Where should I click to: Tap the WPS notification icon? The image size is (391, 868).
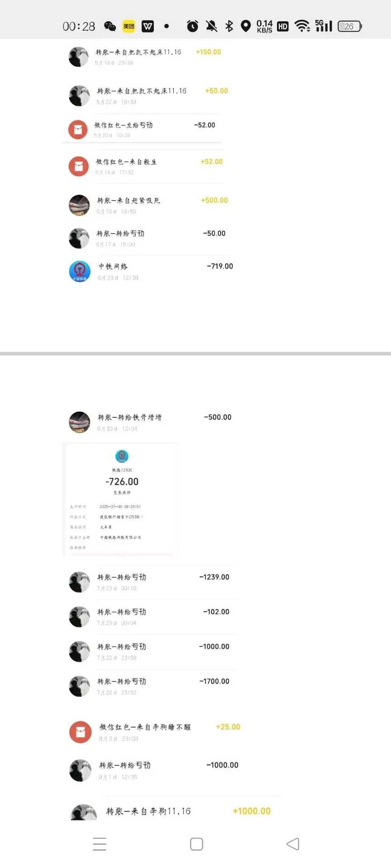148,26
